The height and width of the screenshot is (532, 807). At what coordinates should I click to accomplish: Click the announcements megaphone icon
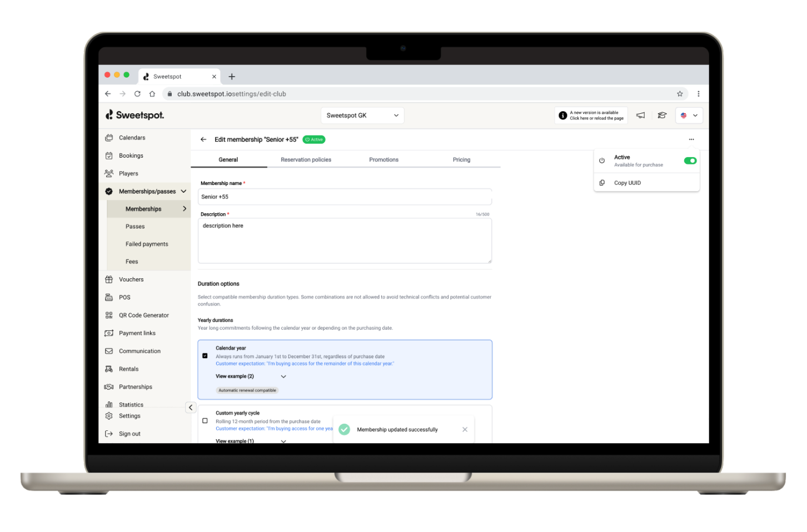[641, 116]
